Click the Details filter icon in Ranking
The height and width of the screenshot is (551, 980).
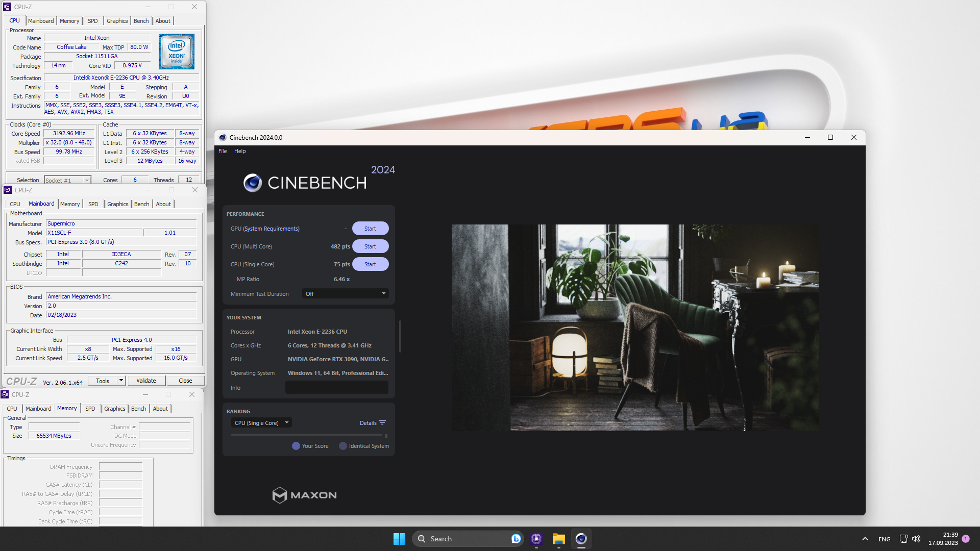[x=382, y=423]
